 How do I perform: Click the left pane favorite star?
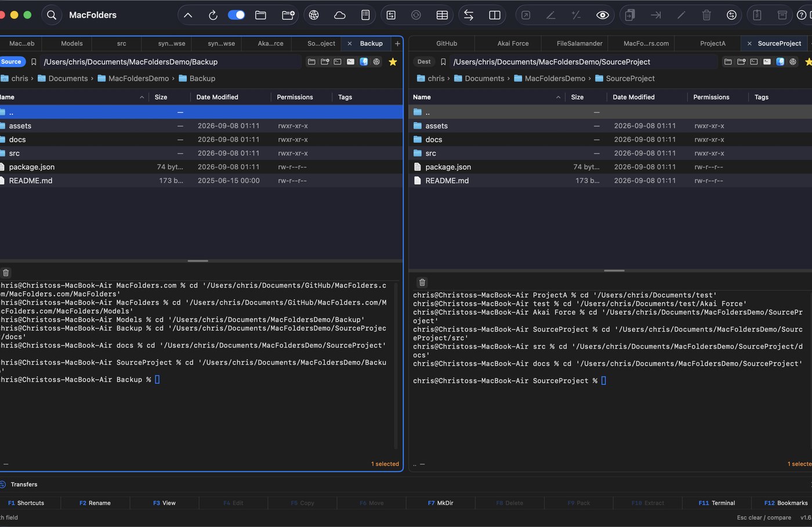pyautogui.click(x=393, y=61)
